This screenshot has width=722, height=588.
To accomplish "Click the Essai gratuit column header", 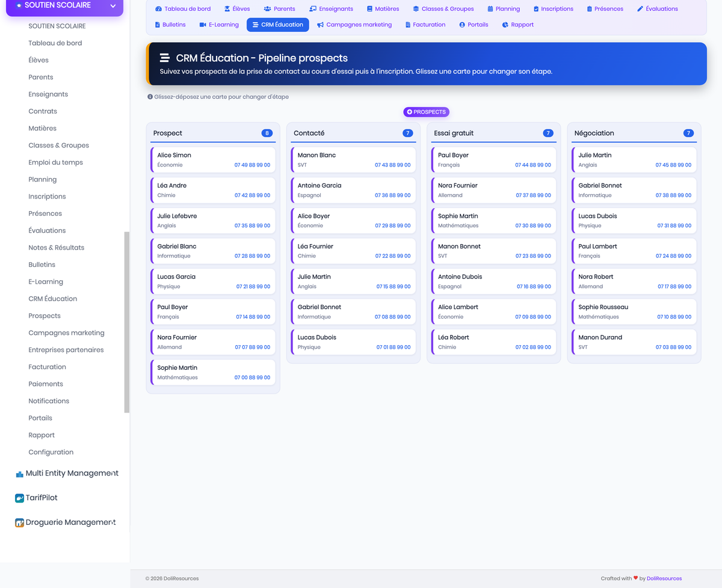I will click(493, 133).
